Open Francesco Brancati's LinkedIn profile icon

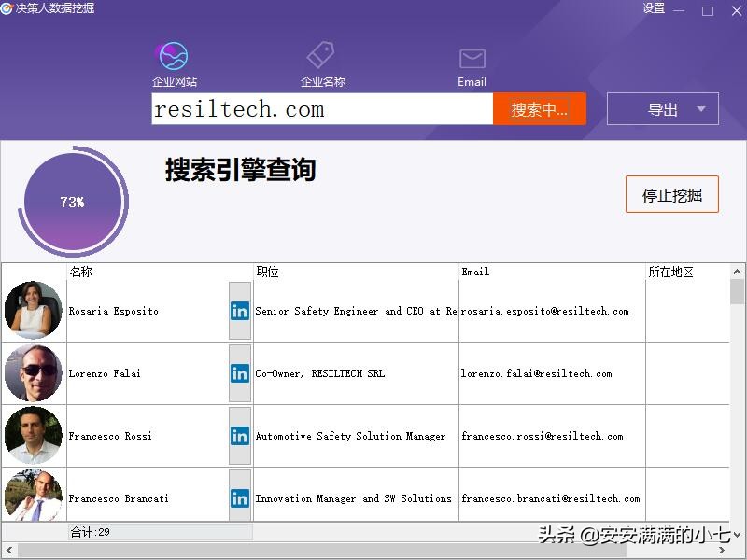click(x=240, y=497)
